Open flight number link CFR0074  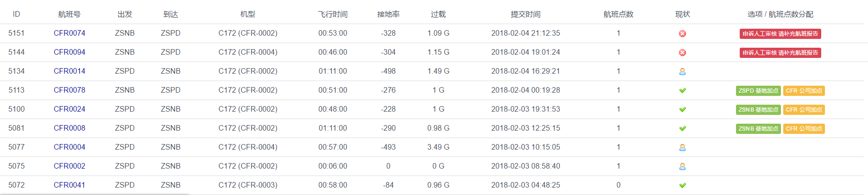[x=69, y=33]
